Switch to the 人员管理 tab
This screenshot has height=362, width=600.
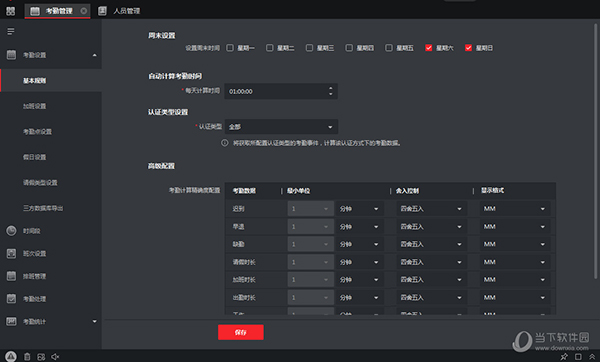pos(119,11)
